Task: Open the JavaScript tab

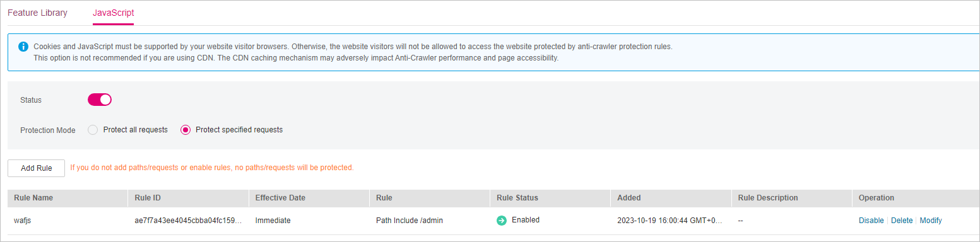Action: pyautogui.click(x=113, y=13)
